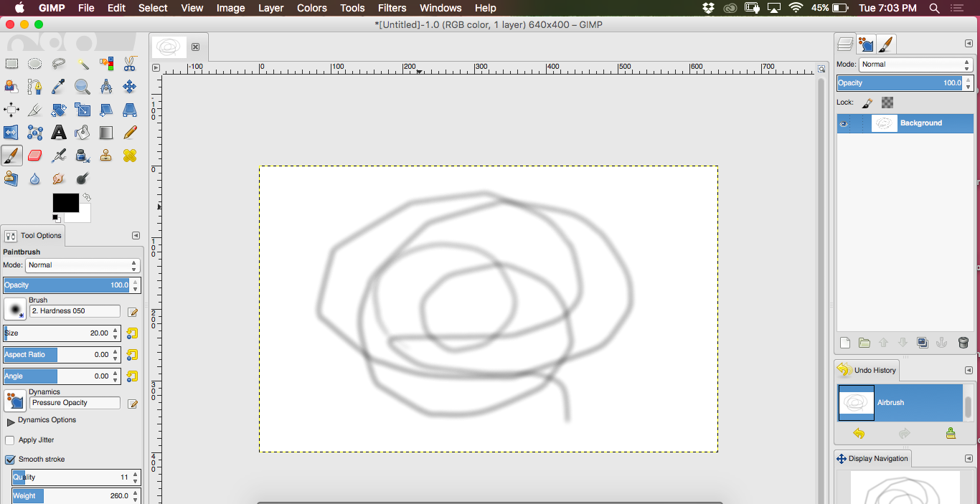Edit the brush button beside Hardness 050
This screenshot has height=504, width=980.
(133, 312)
